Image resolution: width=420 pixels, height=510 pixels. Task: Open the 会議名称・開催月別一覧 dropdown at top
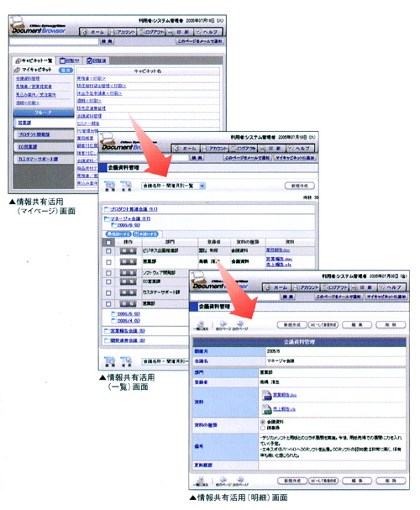pos(173,186)
